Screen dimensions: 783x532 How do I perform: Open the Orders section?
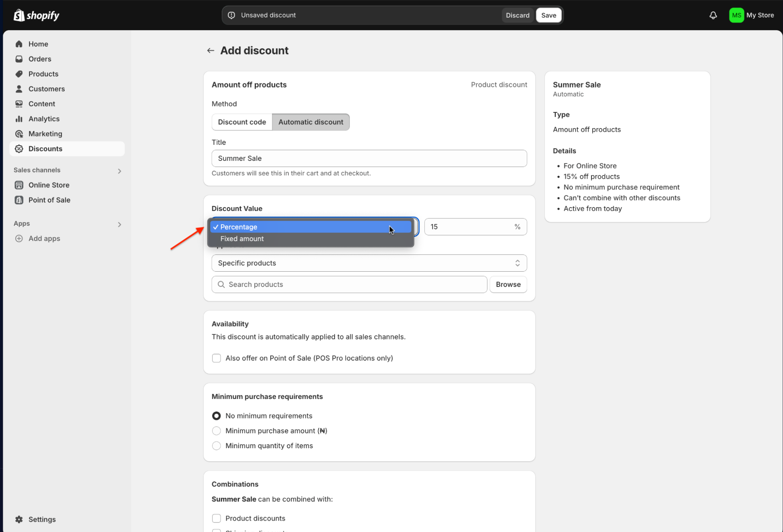coord(40,59)
